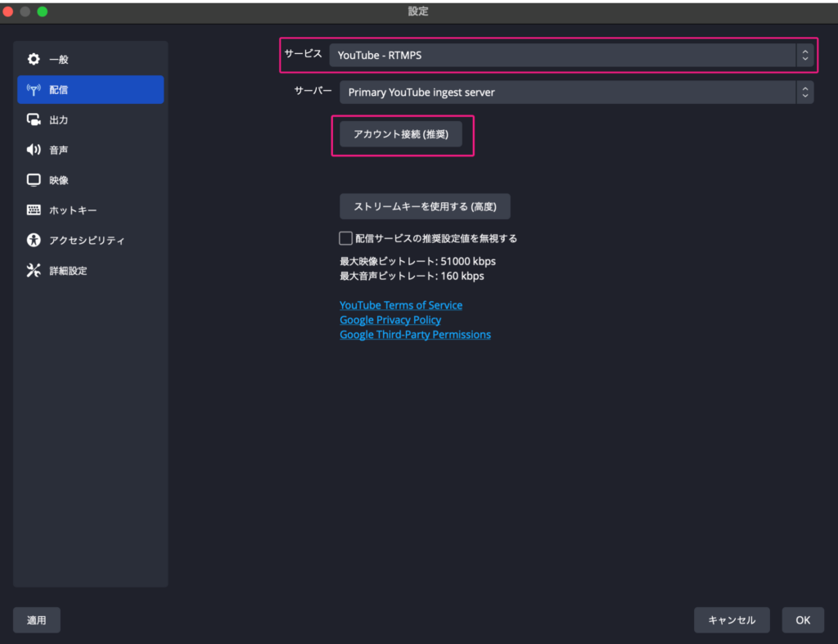
Task: Click the 最大音声ビットレート: 160 kbps text
Action: coord(412,276)
